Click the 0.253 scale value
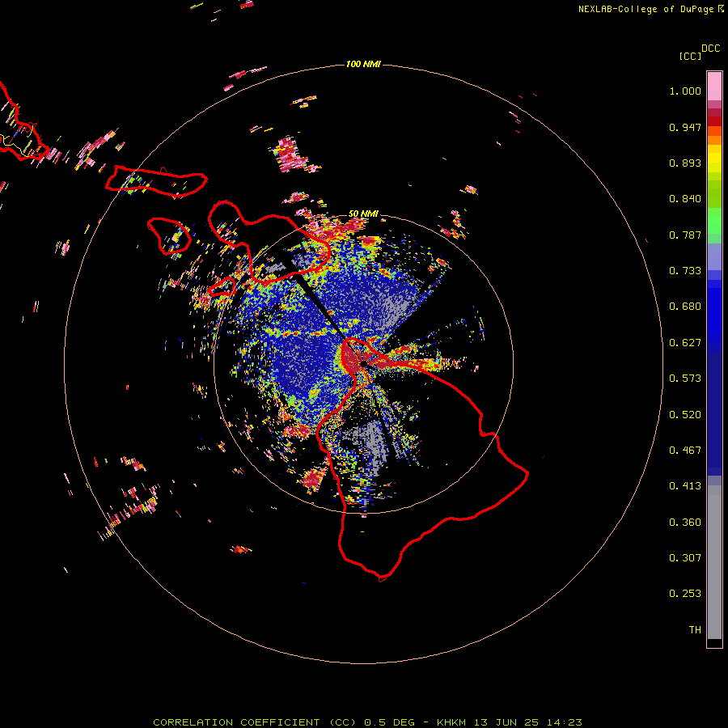Viewport: 728px width, 728px height. coord(685,594)
